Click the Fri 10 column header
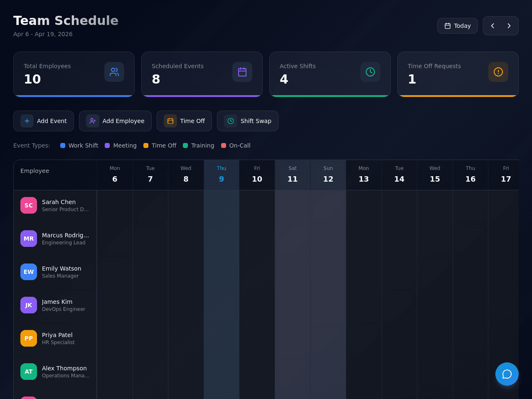The width and height of the screenshot is (532, 399). pos(257,175)
